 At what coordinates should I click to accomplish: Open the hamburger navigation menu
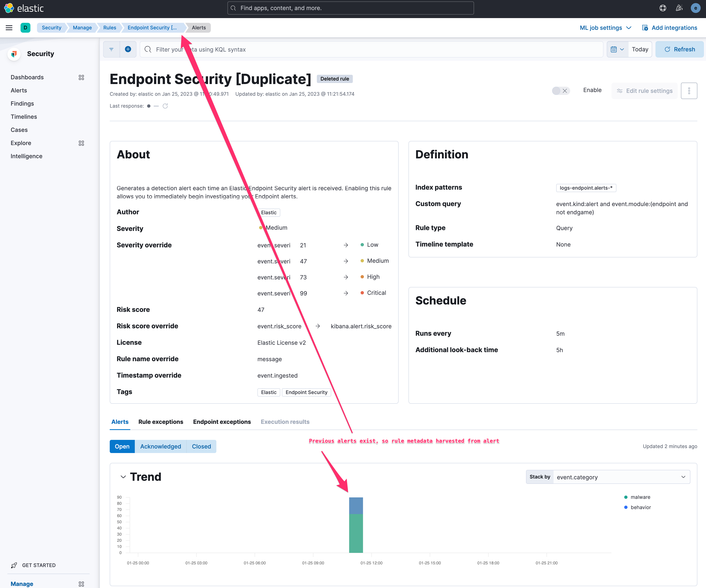(x=9, y=28)
